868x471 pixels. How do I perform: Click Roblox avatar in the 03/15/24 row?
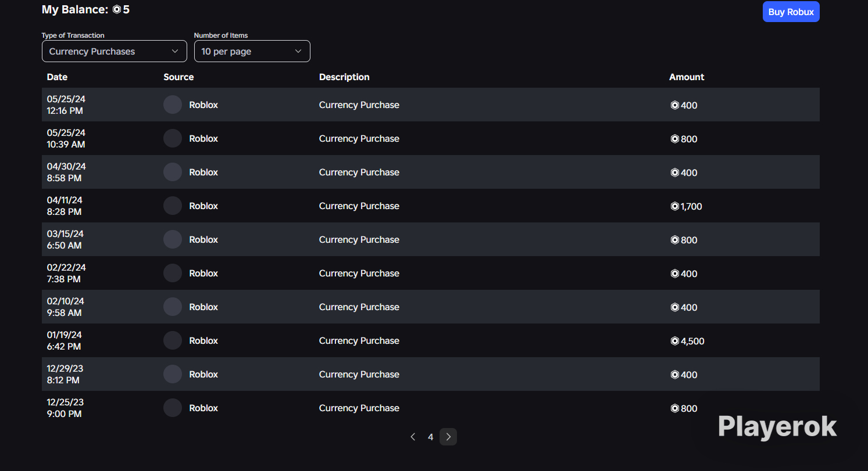tap(173, 239)
